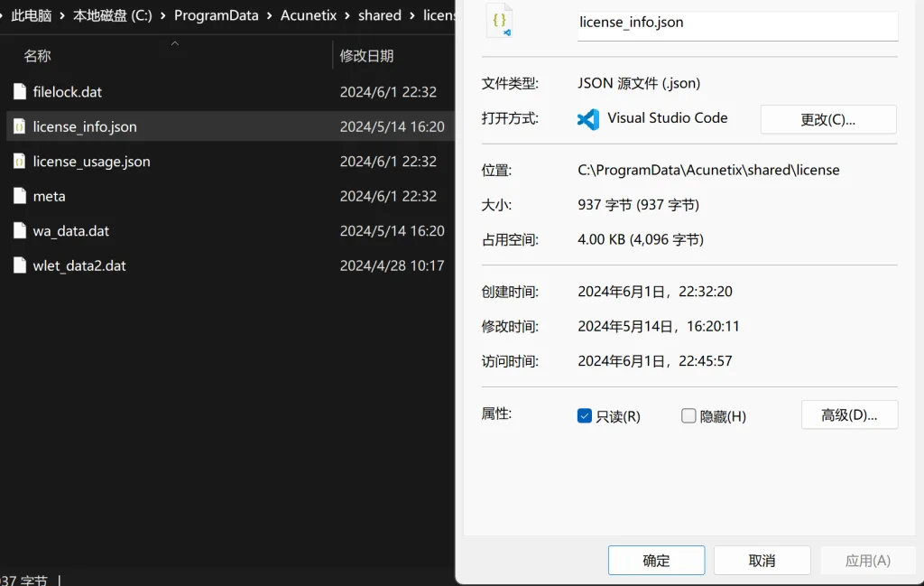Click the size value 937 字节 (937 字节)

638,205
